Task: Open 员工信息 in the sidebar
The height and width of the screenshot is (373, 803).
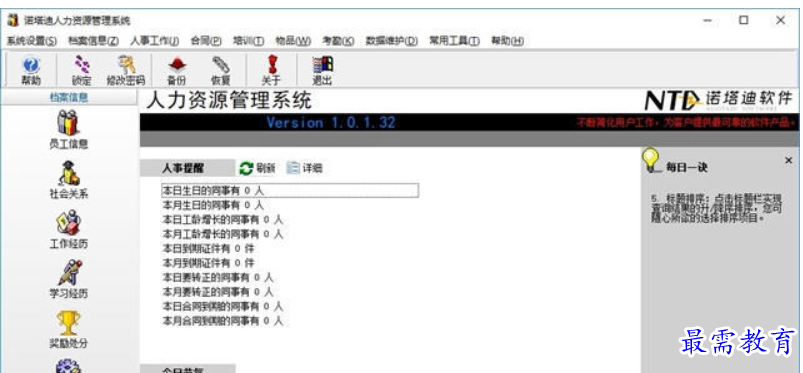Action: point(68,130)
